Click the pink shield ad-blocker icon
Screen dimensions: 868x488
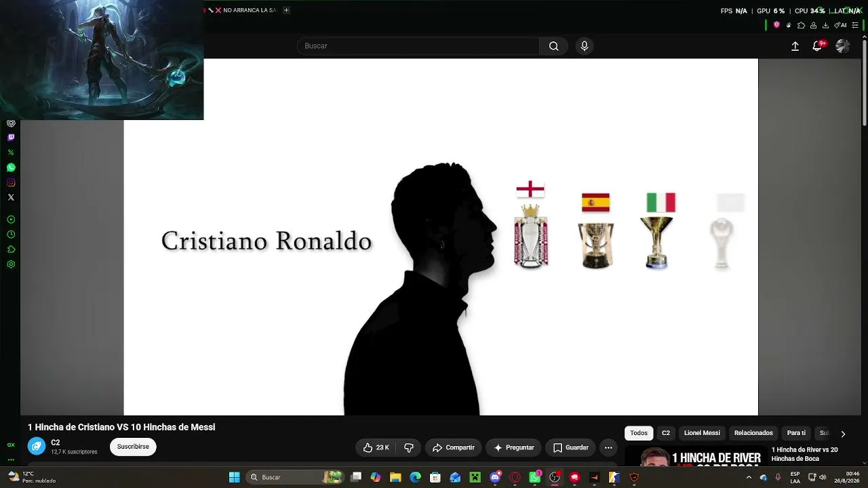(776, 25)
